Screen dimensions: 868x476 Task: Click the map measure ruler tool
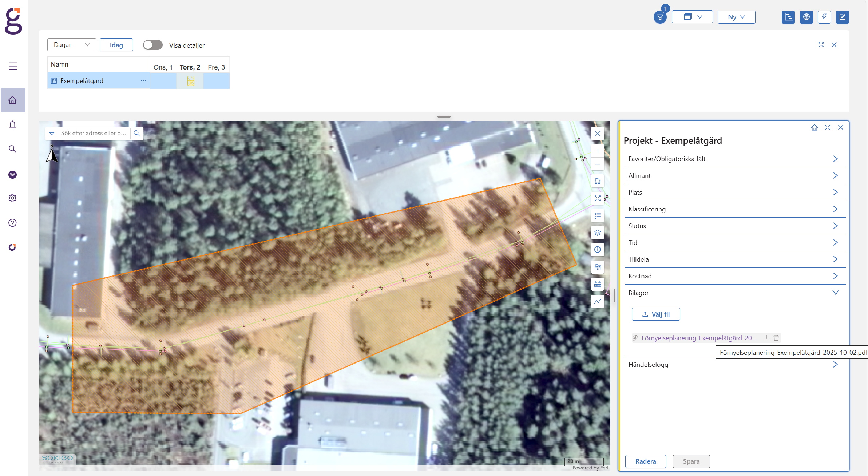tap(597, 284)
